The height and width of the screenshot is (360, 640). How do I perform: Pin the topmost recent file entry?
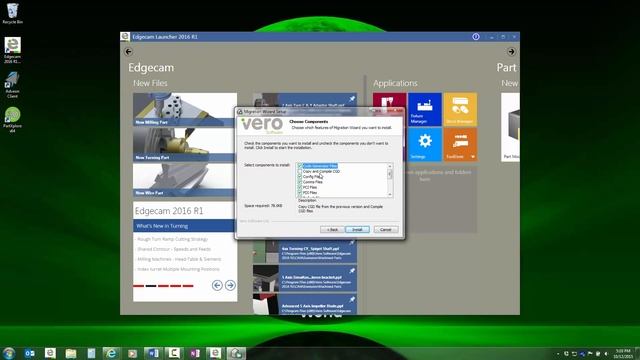click(x=352, y=99)
